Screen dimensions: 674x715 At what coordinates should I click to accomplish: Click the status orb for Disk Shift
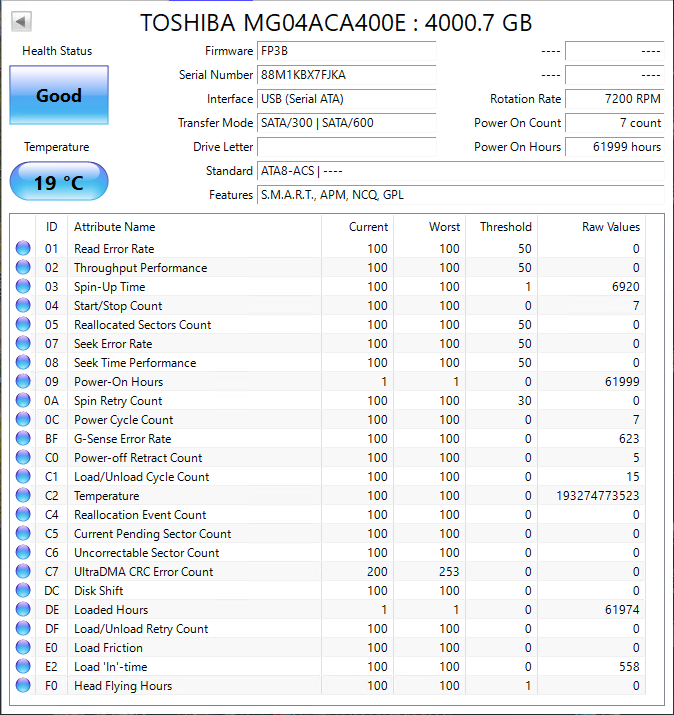click(x=23, y=591)
